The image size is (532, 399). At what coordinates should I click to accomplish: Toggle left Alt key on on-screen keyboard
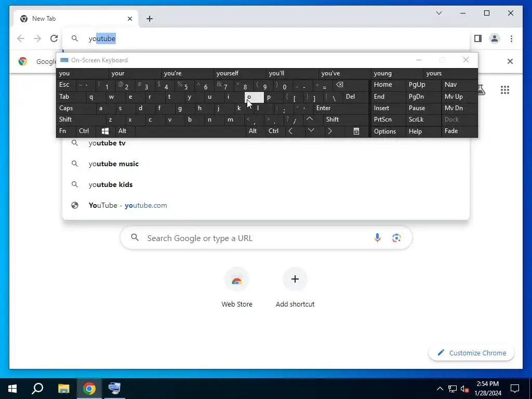[125, 131]
